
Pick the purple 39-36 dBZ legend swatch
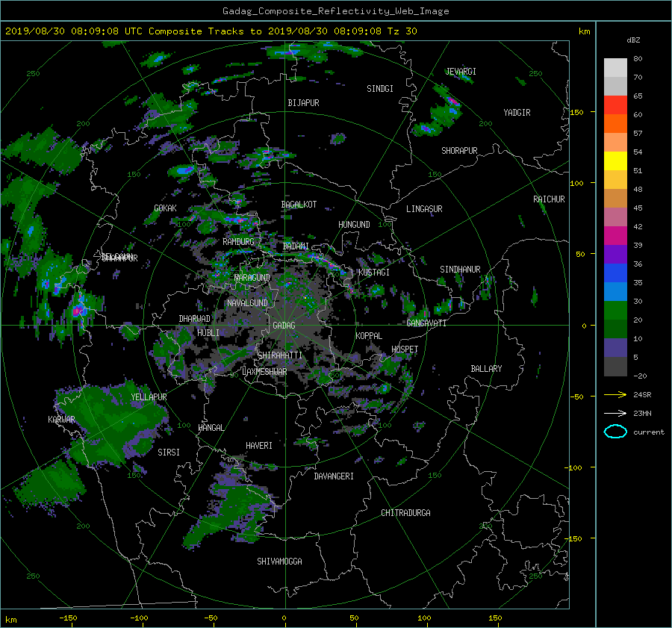point(615,254)
